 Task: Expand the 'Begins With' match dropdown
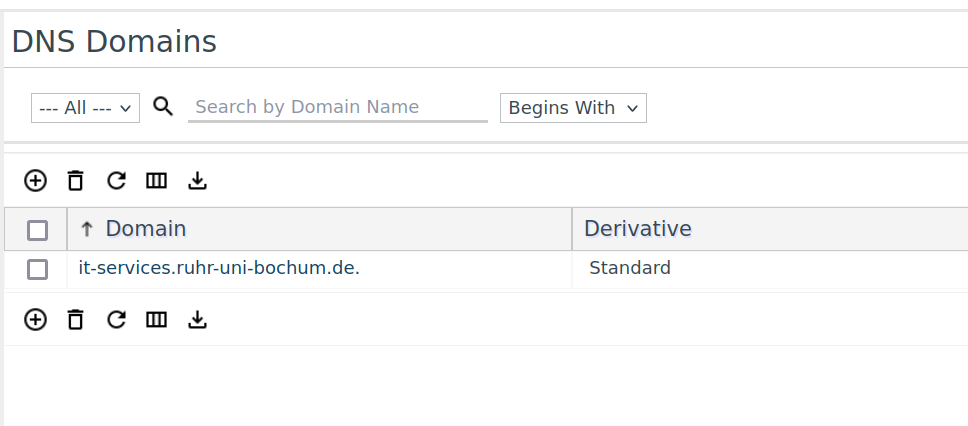[x=573, y=108]
